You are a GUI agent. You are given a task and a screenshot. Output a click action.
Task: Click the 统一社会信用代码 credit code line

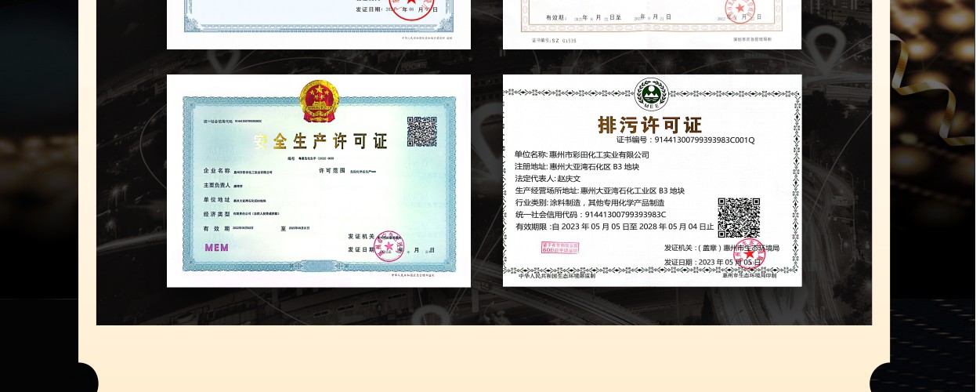pyautogui.click(x=590, y=214)
